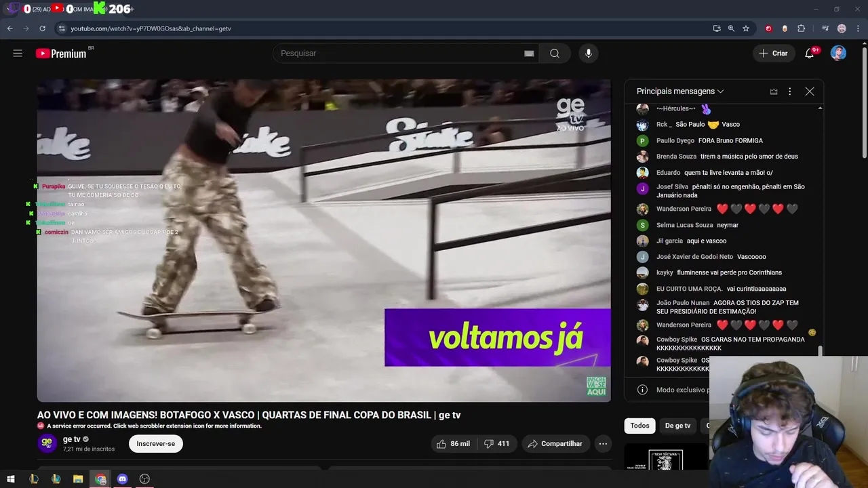This screenshot has height=488, width=868.
Task: Click the Modo exclusivo info icon
Action: (642, 390)
